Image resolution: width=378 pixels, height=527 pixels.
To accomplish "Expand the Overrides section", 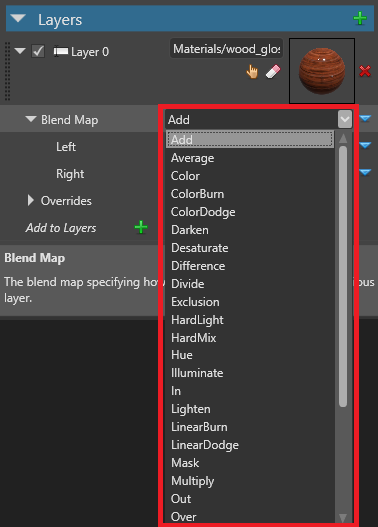I will (x=31, y=200).
